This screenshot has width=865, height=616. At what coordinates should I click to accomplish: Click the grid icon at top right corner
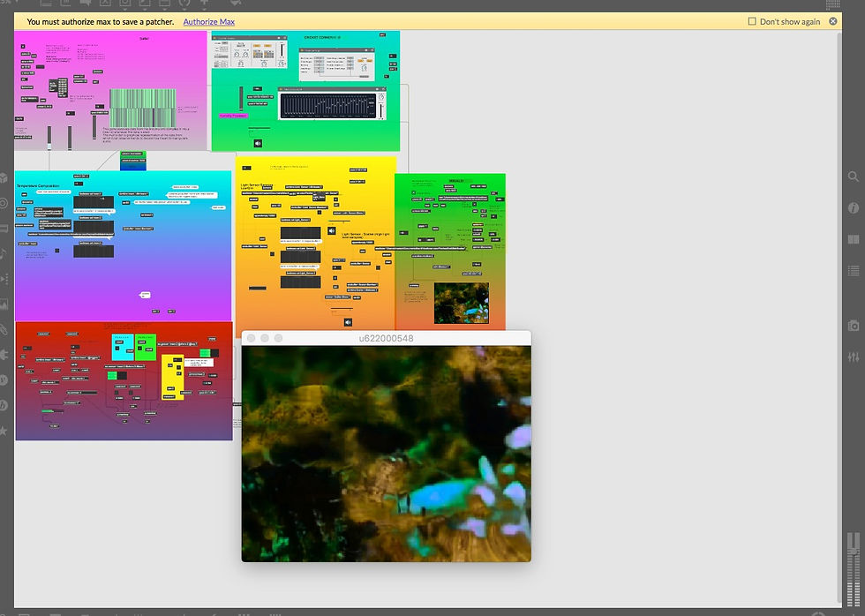(x=833, y=4)
